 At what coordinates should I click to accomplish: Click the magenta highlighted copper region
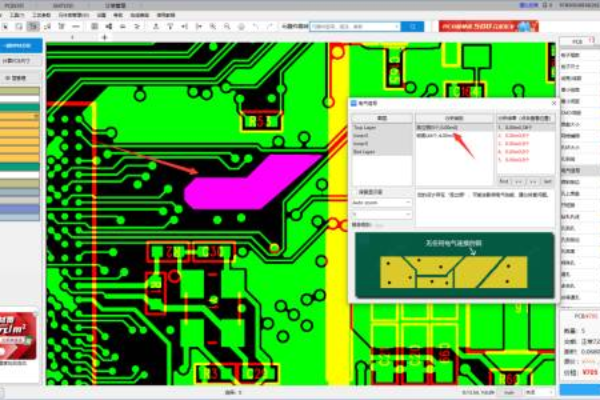click(x=253, y=182)
